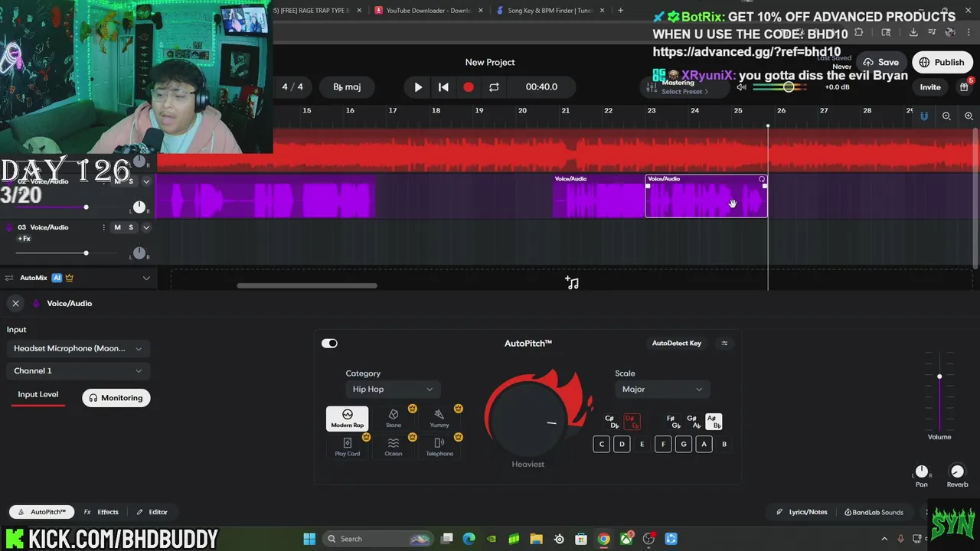Screen dimensions: 980x551
Task: Open the Windows Start menu
Action: (309, 539)
